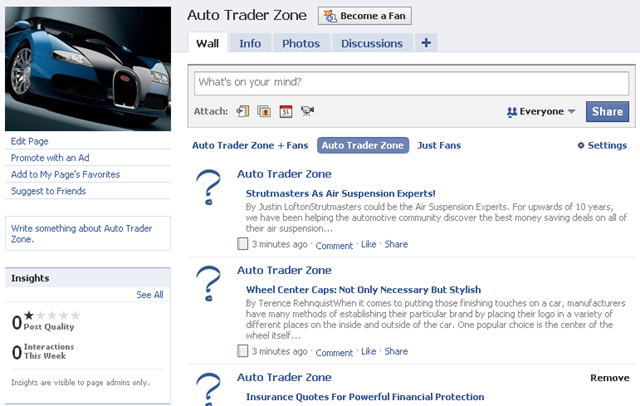The width and height of the screenshot is (640, 406).
Task: Open the Everyone privacy dropdown
Action: tap(541, 111)
